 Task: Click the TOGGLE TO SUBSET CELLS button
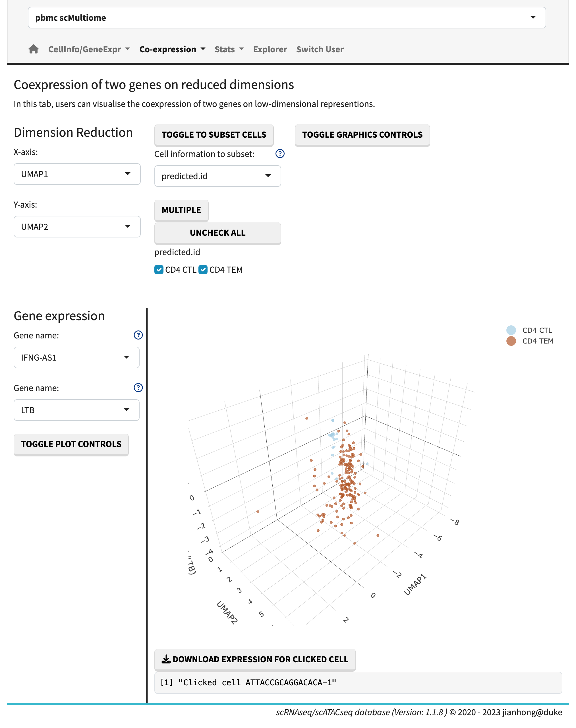[214, 135]
